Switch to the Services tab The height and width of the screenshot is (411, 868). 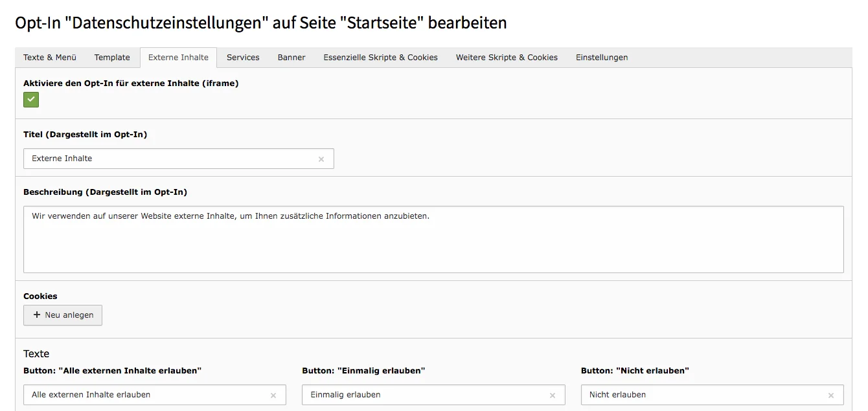(x=243, y=57)
